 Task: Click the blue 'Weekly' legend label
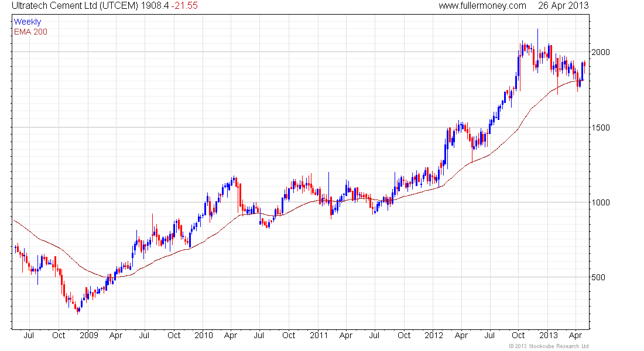pyautogui.click(x=28, y=22)
